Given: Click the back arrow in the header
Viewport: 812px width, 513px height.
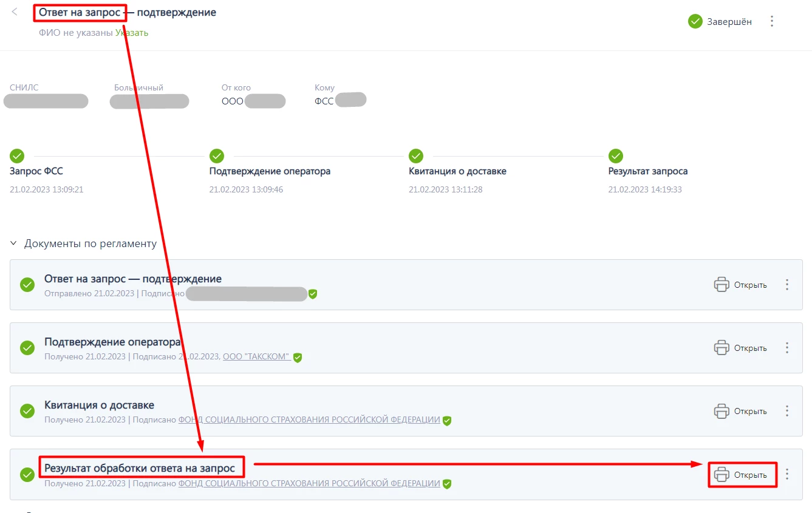Looking at the screenshot, I should [15, 12].
